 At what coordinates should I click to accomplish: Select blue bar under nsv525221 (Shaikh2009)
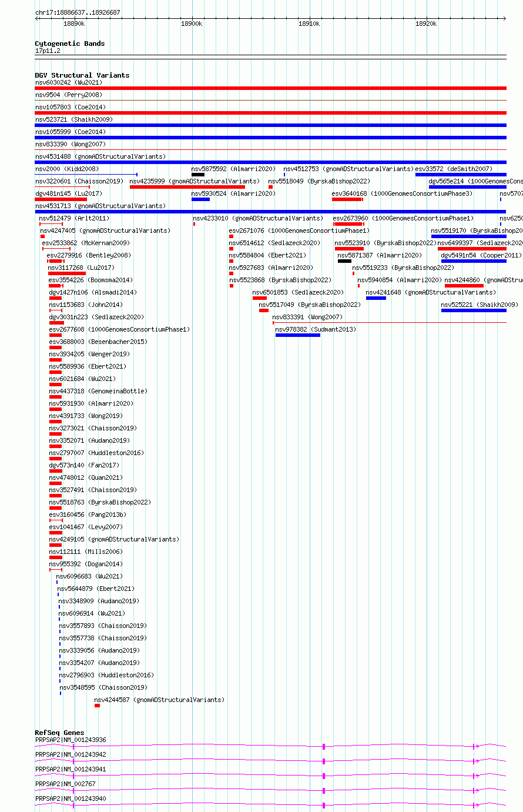tap(474, 310)
